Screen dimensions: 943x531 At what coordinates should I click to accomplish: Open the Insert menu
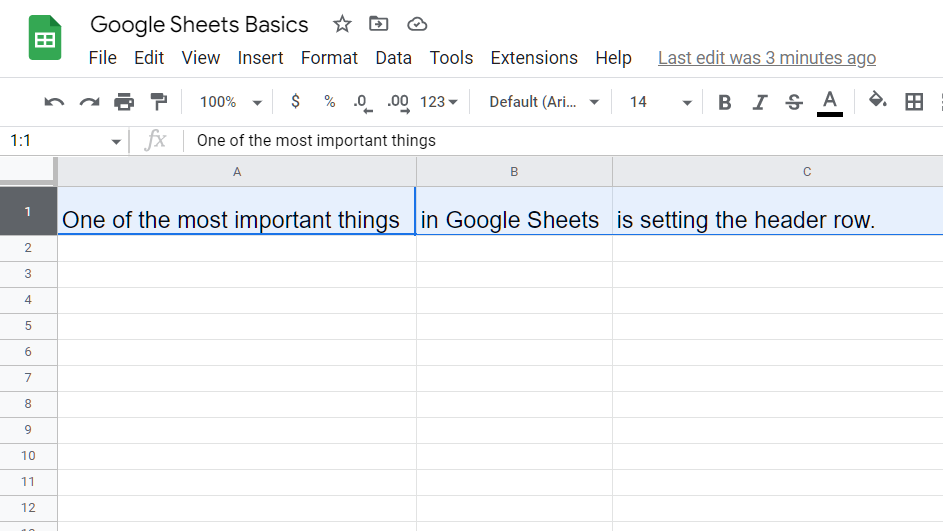coord(260,58)
